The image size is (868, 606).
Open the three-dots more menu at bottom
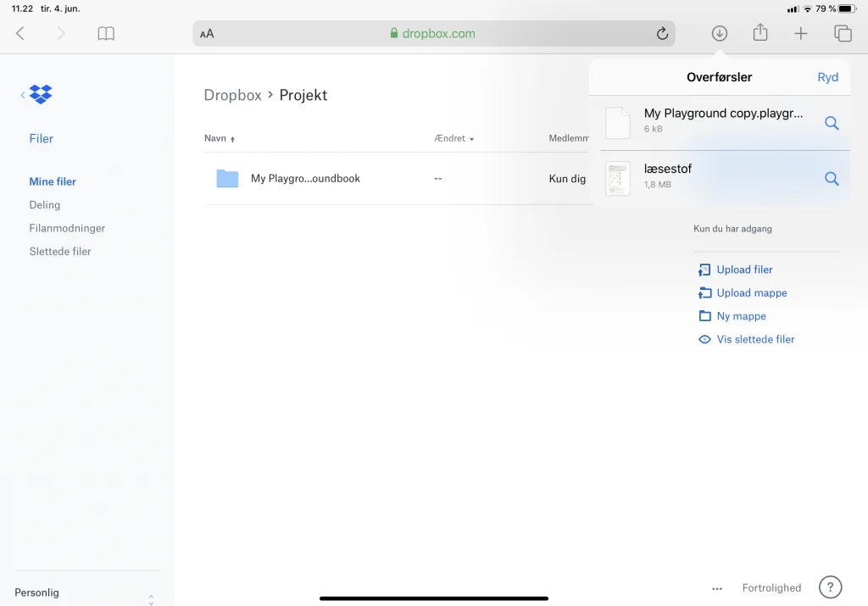point(717,588)
